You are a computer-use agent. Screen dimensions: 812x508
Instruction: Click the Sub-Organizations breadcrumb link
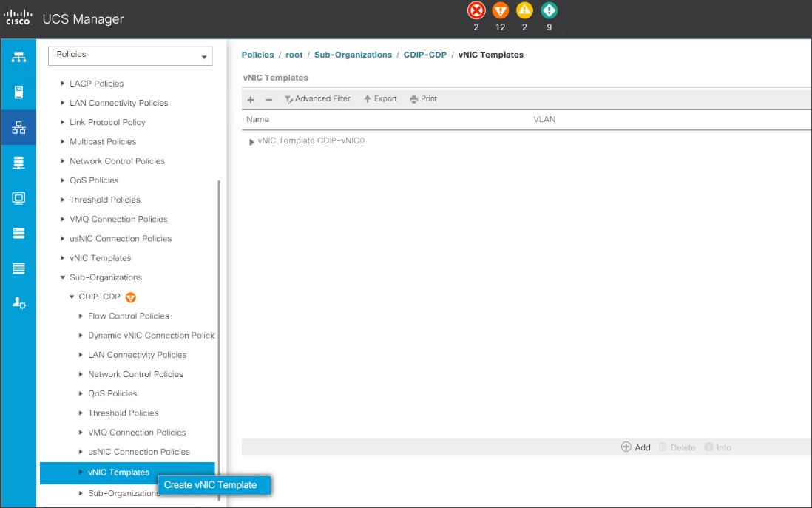click(353, 55)
